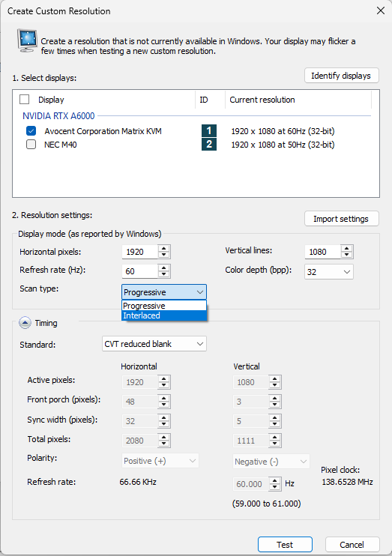The image size is (392, 556).
Task: Click the display ID 1 badge
Action: point(209,131)
